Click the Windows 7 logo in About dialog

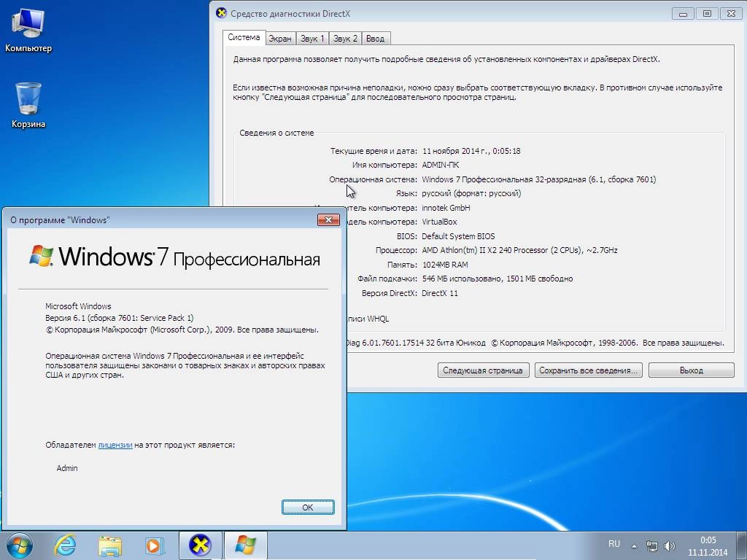pyautogui.click(x=174, y=257)
